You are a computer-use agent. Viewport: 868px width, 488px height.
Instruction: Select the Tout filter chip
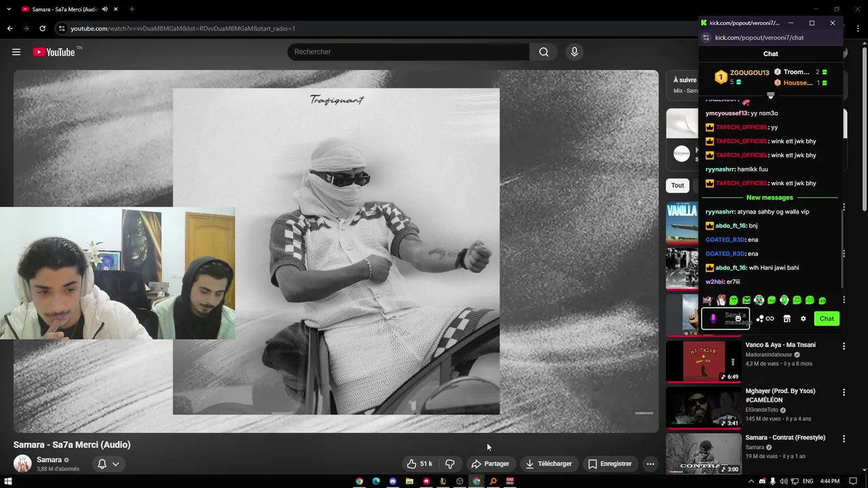677,185
